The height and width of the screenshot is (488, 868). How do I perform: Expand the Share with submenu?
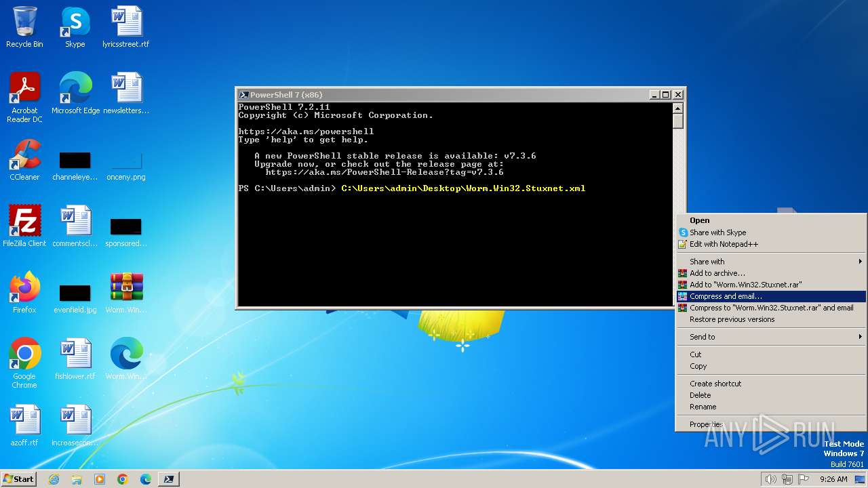(x=770, y=262)
